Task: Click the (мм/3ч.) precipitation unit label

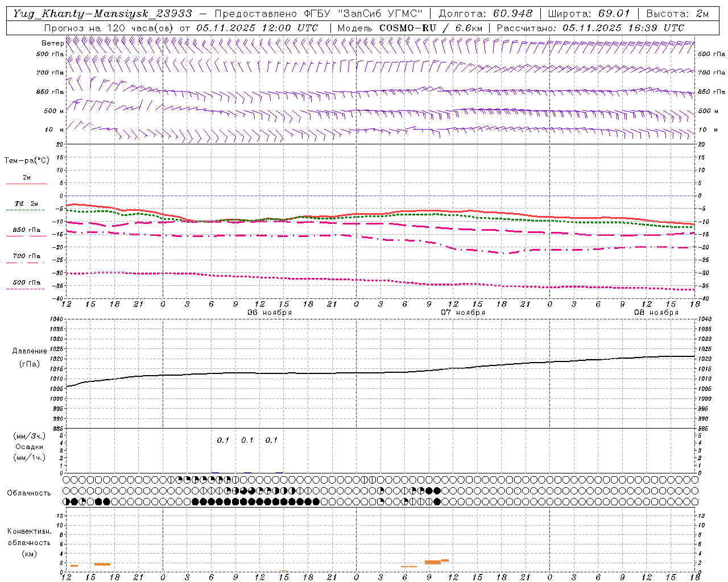Action: tap(30, 436)
